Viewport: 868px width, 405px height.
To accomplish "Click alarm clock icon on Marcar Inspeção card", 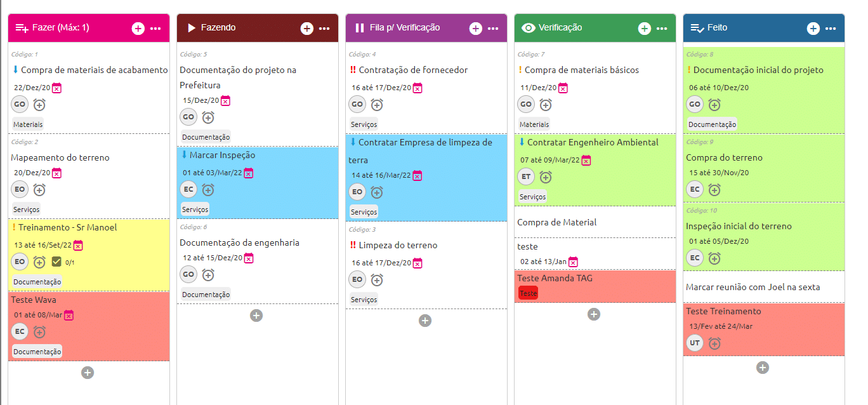I will (x=208, y=189).
